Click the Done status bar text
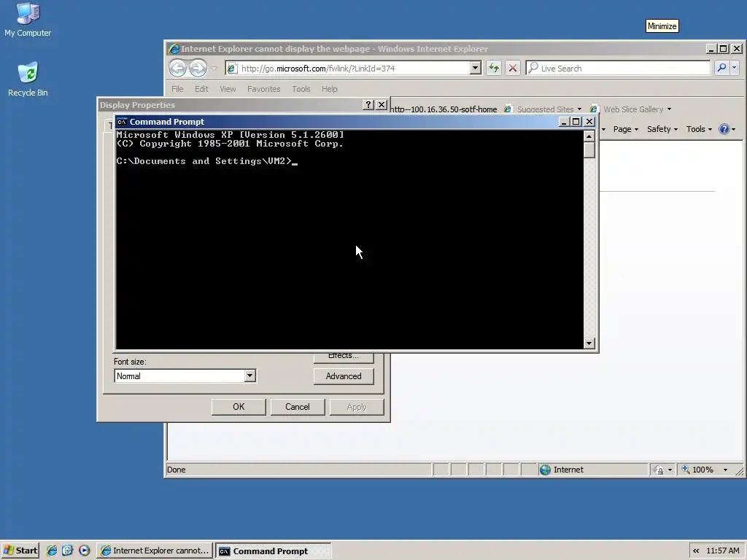Image resolution: width=747 pixels, height=560 pixels. [177, 470]
